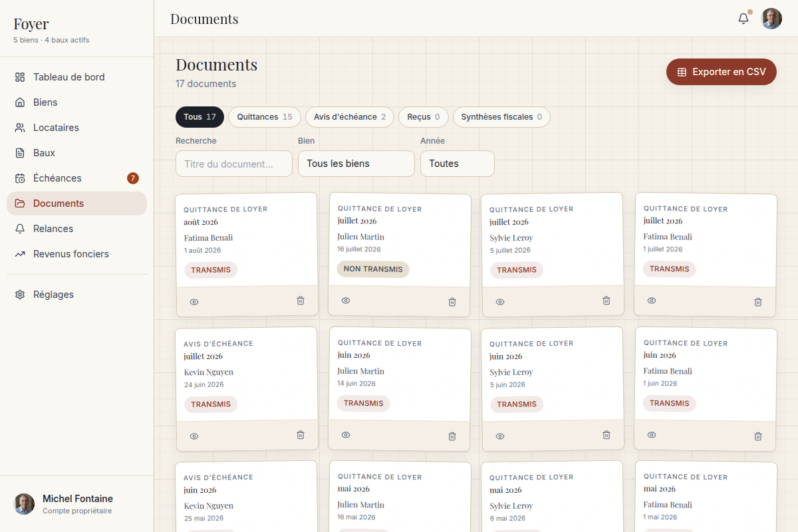Delete Sylvie Leroy juillet 2026 quittance

(x=606, y=301)
